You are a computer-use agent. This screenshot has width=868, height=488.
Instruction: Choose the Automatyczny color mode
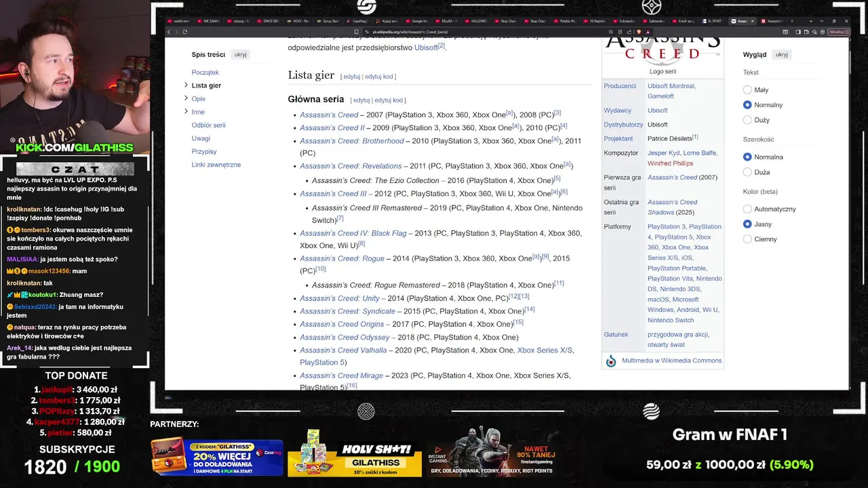(747, 209)
